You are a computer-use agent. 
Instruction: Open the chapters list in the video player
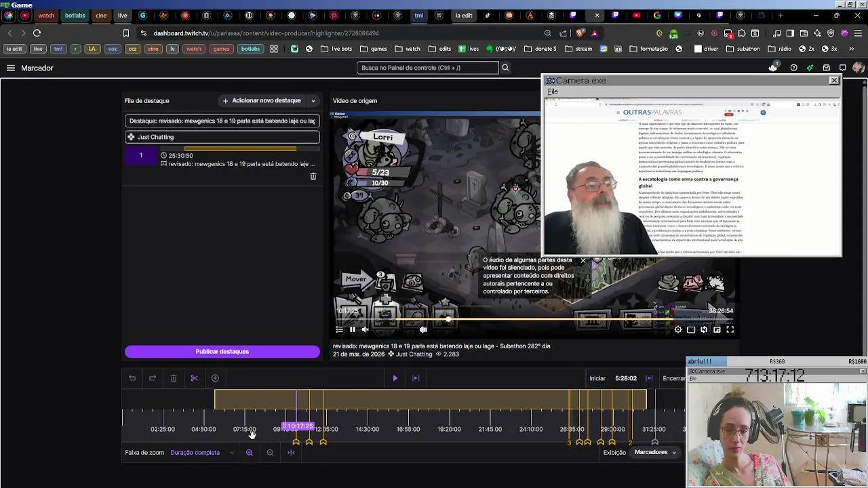click(339, 329)
